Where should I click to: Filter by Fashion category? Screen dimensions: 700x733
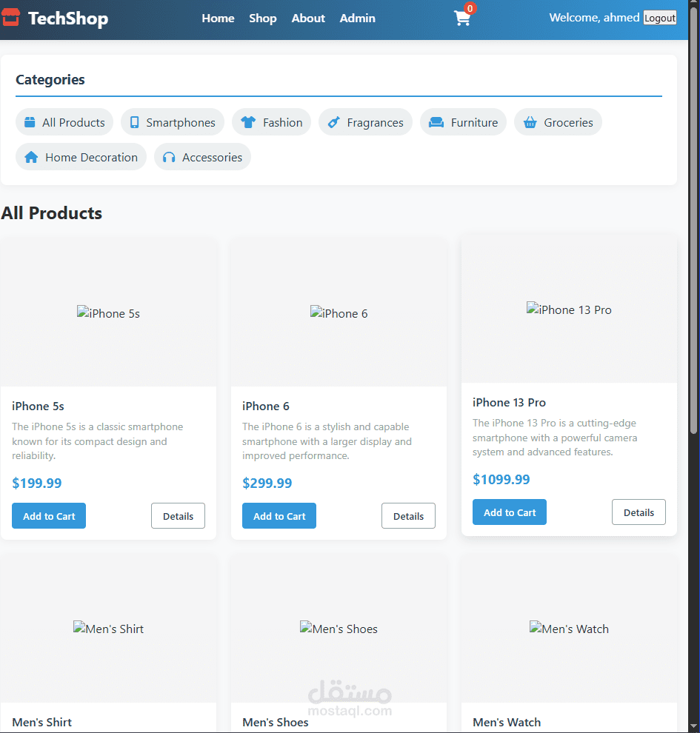[271, 122]
